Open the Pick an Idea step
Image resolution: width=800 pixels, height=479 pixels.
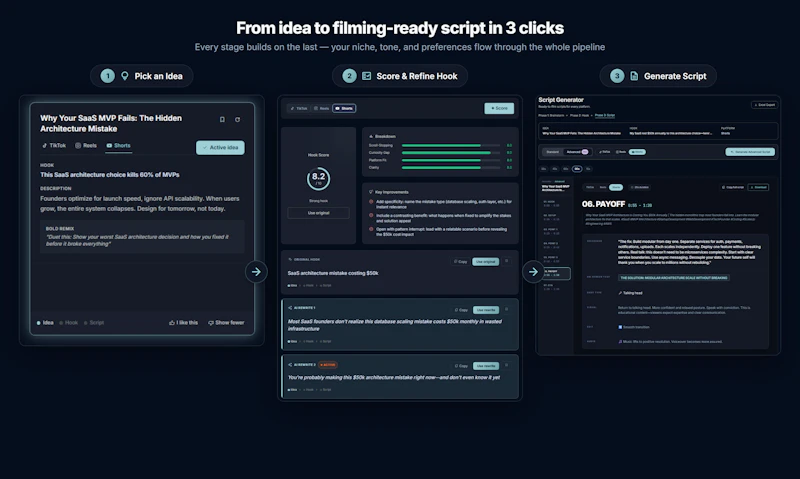pos(142,76)
